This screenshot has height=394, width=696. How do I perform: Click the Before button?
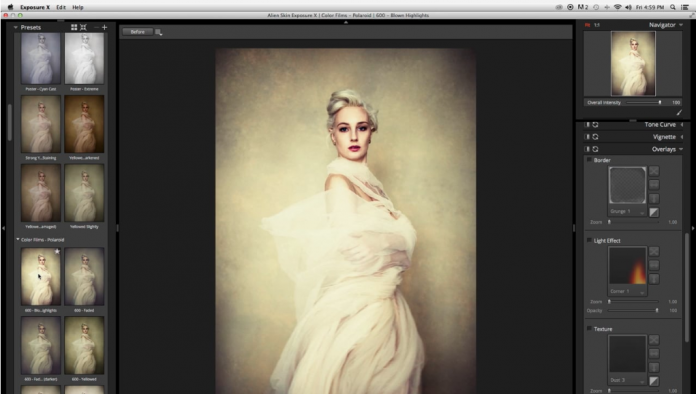[x=138, y=32]
